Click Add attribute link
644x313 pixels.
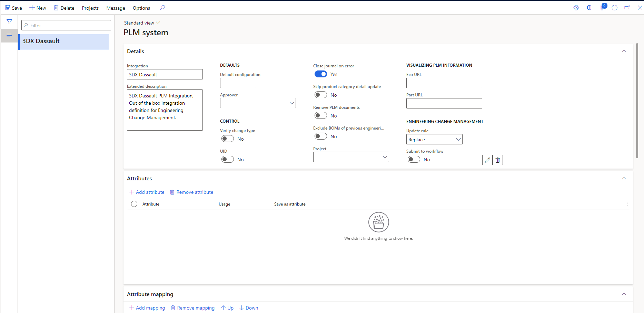(x=147, y=192)
